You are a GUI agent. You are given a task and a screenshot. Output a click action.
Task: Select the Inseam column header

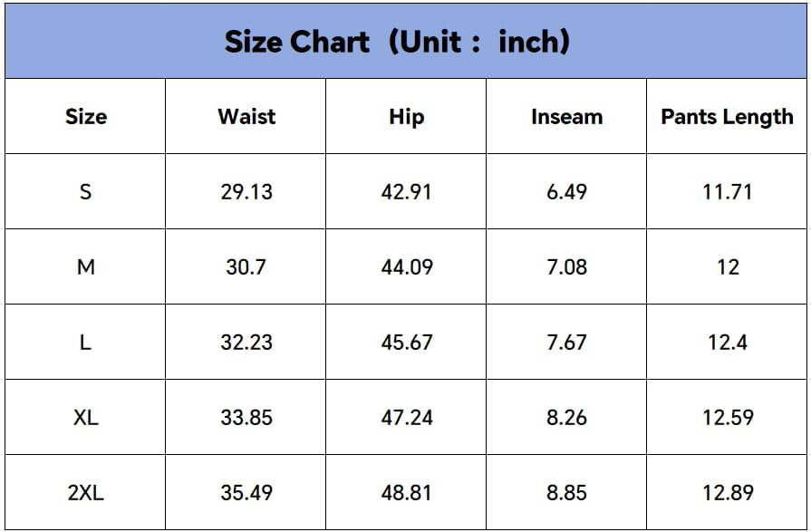pos(567,116)
